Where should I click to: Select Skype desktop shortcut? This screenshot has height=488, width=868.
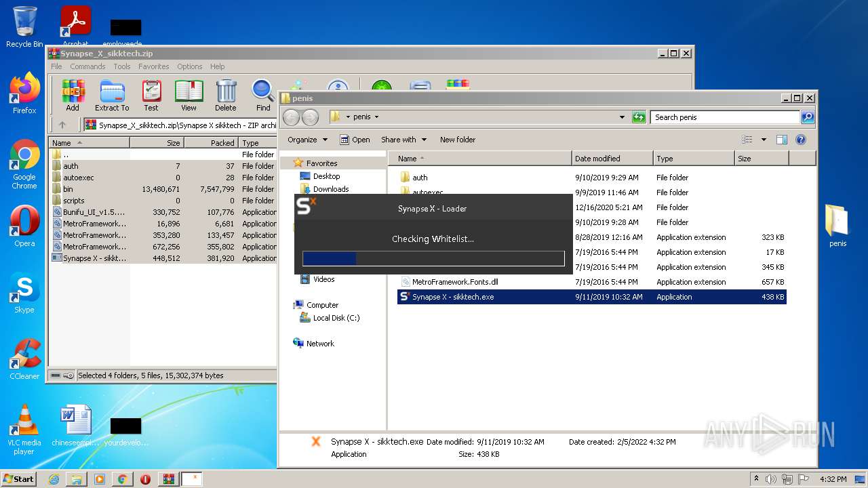[x=24, y=293]
